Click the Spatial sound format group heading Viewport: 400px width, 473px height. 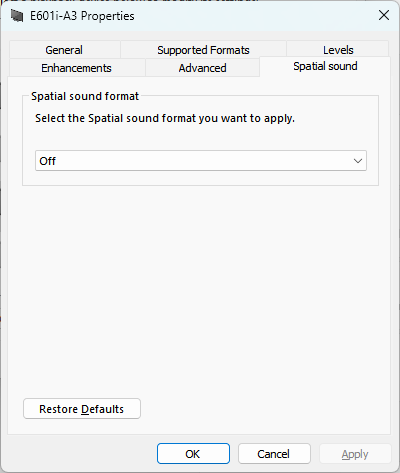coord(85,96)
